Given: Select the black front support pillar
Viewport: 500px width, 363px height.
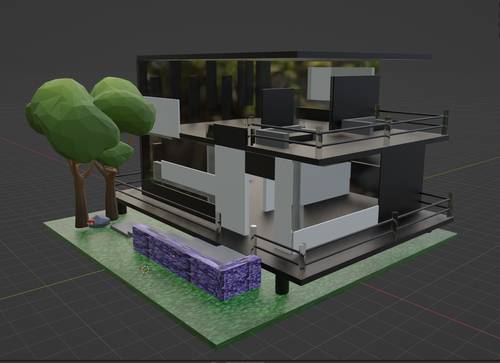Looking at the screenshot, I should 282,283.
